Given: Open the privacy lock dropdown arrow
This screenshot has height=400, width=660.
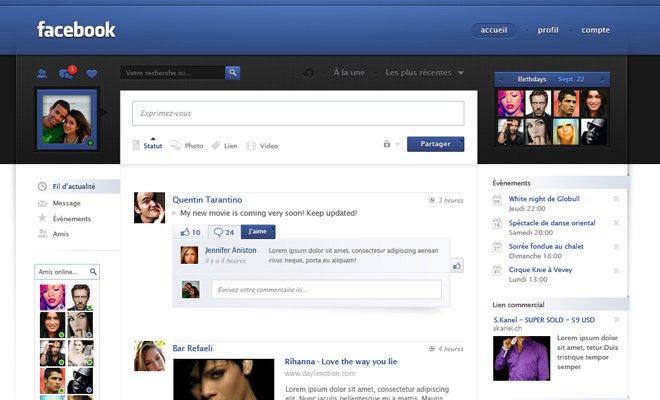Looking at the screenshot, I should pos(397,144).
